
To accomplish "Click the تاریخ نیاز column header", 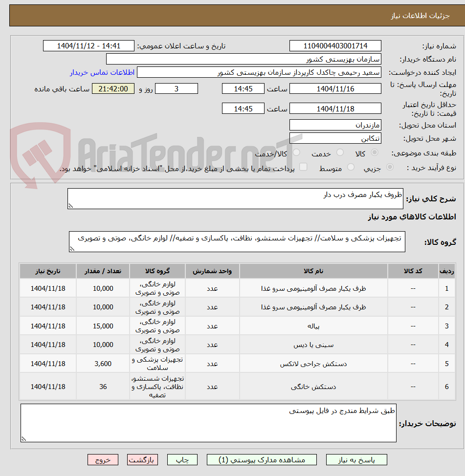I will pyautogui.click(x=48, y=271).
